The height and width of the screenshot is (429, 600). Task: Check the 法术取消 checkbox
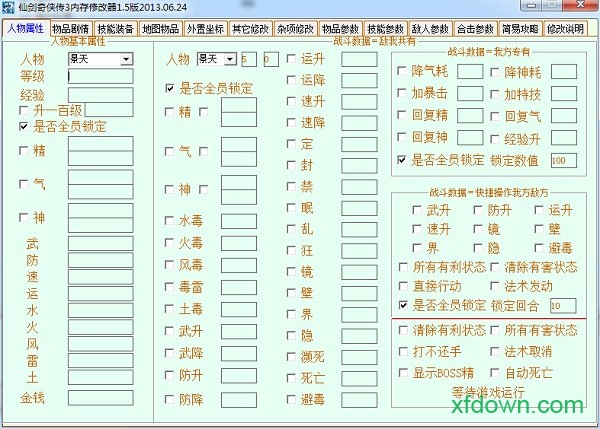[495, 351]
